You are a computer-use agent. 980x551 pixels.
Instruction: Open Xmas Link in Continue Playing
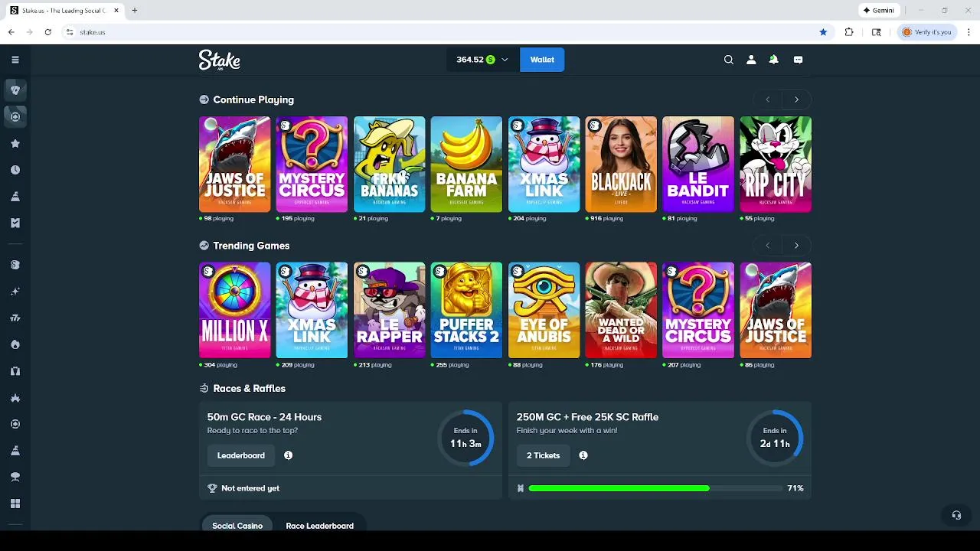tap(544, 165)
